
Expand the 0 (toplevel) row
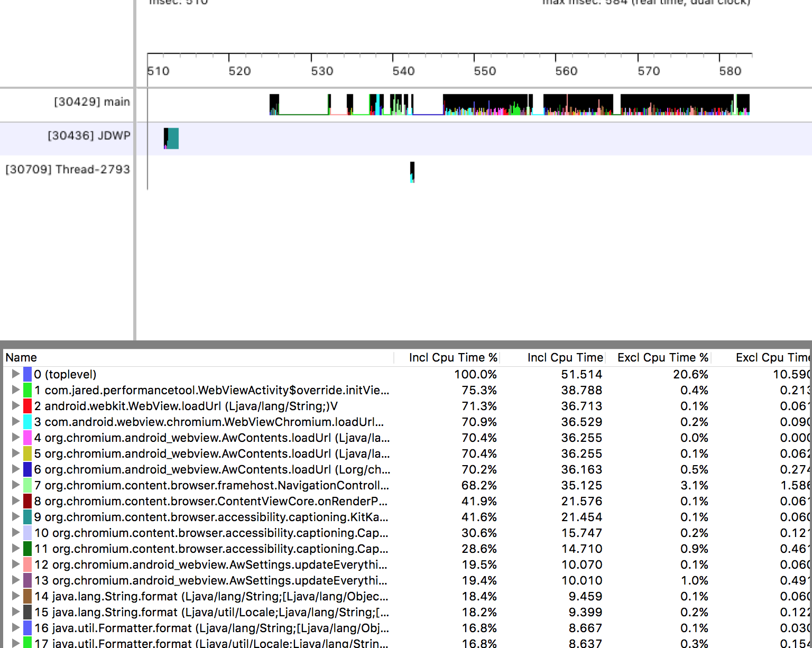click(15, 374)
